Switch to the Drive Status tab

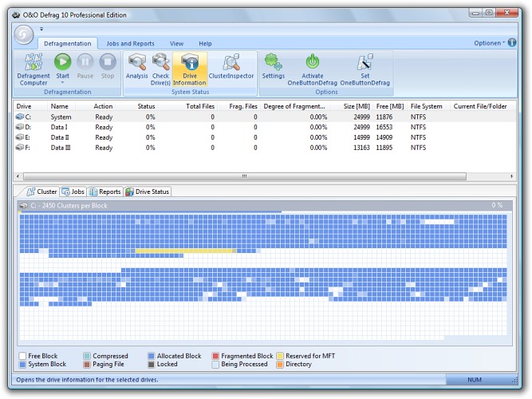[148, 192]
